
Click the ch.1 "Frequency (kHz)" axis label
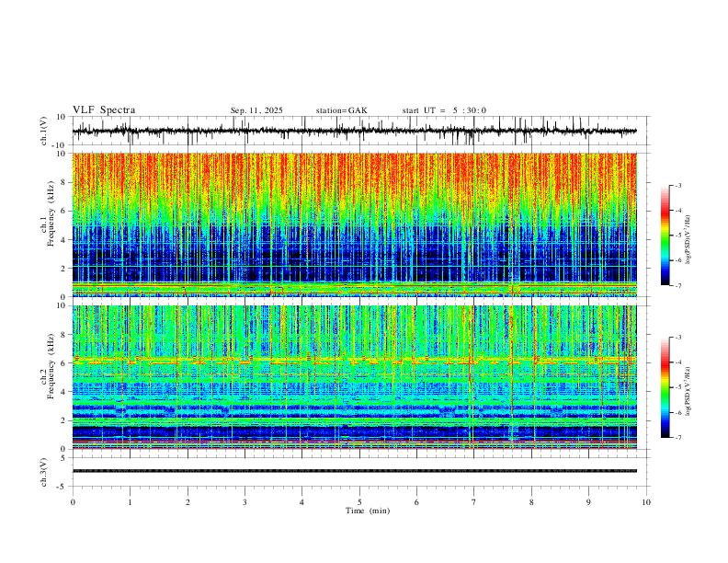click(51, 214)
